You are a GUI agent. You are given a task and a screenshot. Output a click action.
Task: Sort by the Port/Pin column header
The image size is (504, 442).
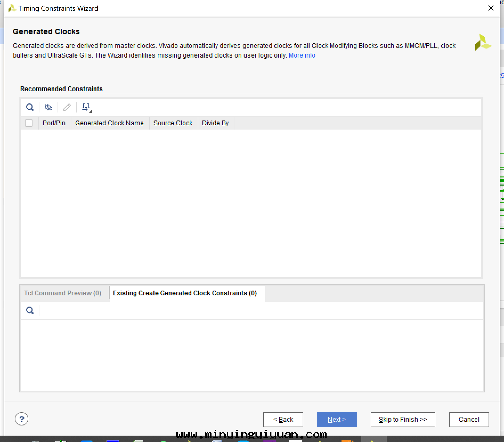pos(54,123)
